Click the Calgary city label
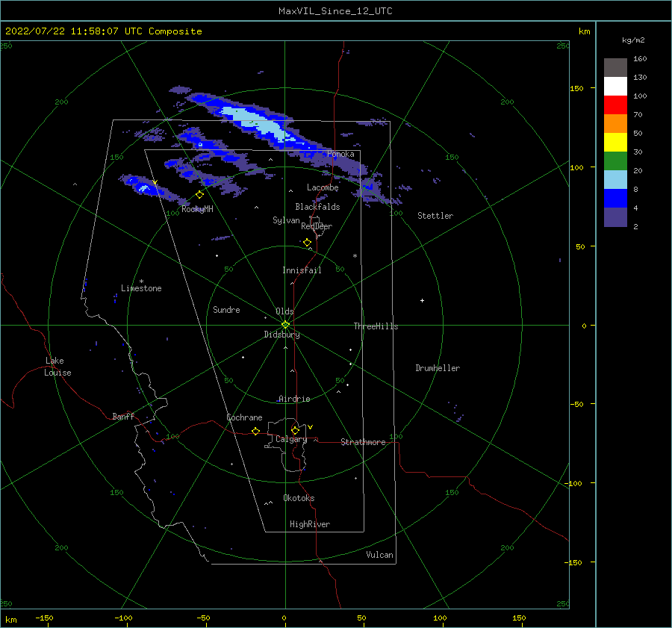Screen dimensions: 672x628 (x=291, y=439)
